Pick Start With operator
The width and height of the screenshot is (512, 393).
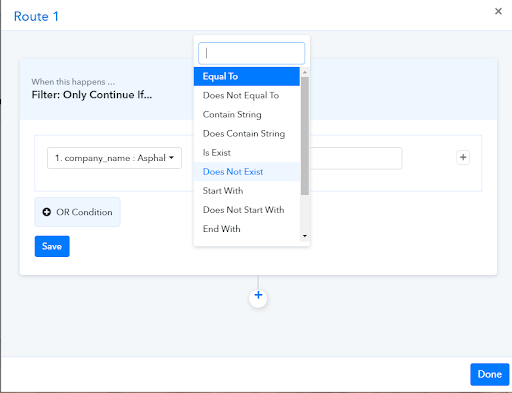[x=247, y=191]
